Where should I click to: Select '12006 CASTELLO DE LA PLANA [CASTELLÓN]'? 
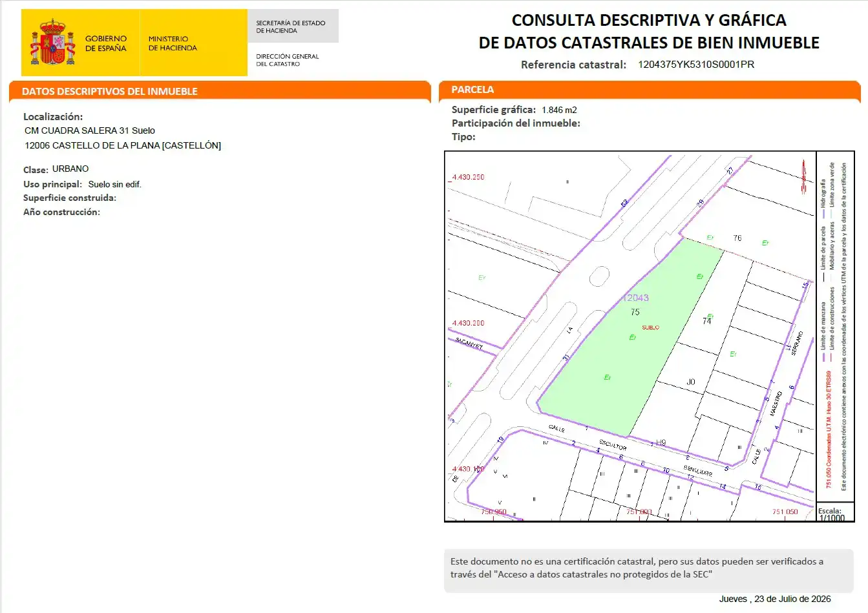(x=123, y=145)
